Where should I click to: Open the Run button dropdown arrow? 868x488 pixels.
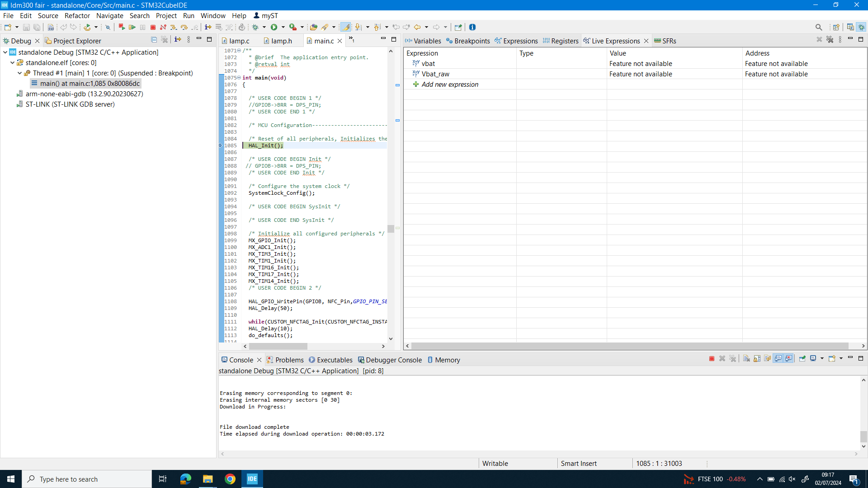[283, 28]
